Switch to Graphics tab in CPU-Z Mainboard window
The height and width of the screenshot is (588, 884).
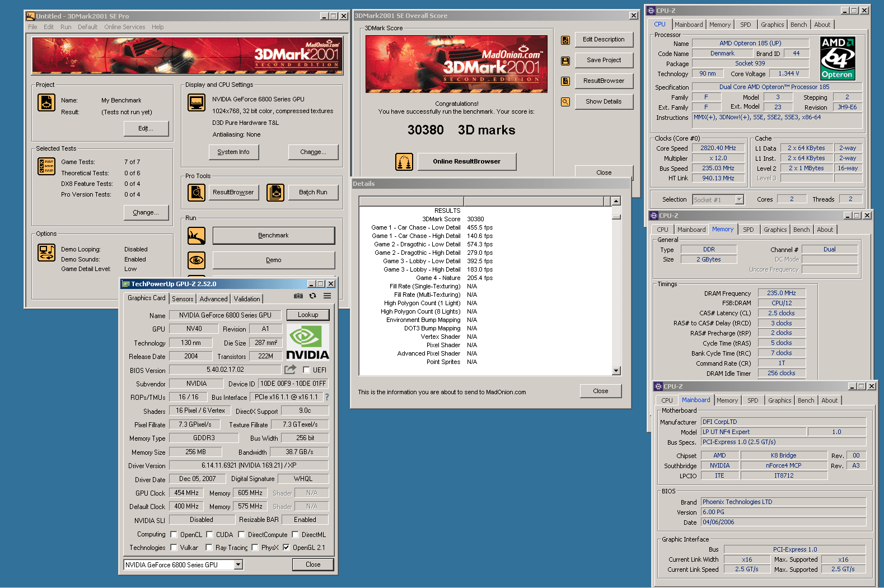[780, 400]
